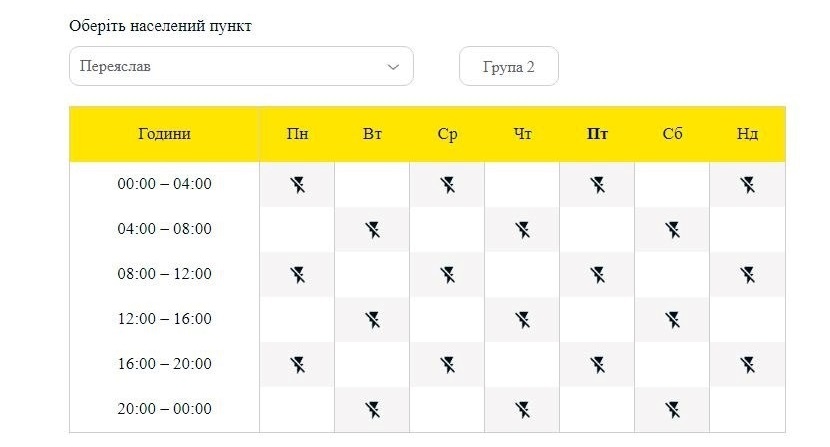Screen dimensions: 830x447
Task: Click outage icon for Saturday 20:00 – 00:00
Action: (673, 410)
